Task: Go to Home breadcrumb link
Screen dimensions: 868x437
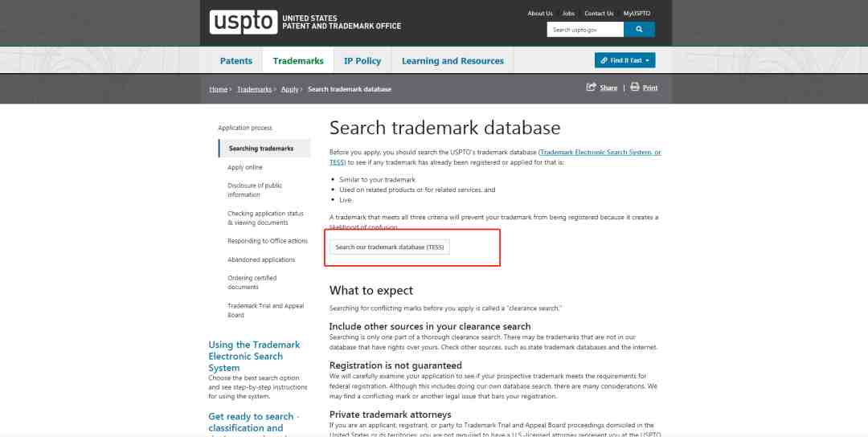Action: pos(219,89)
